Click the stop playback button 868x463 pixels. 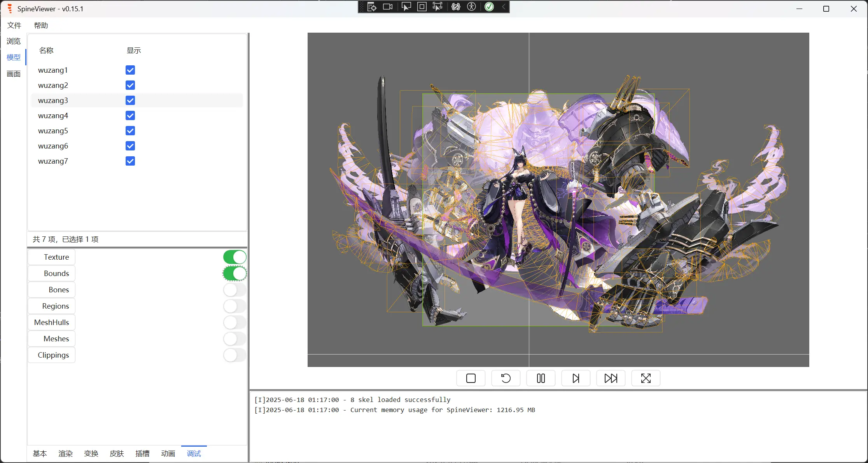pyautogui.click(x=471, y=378)
